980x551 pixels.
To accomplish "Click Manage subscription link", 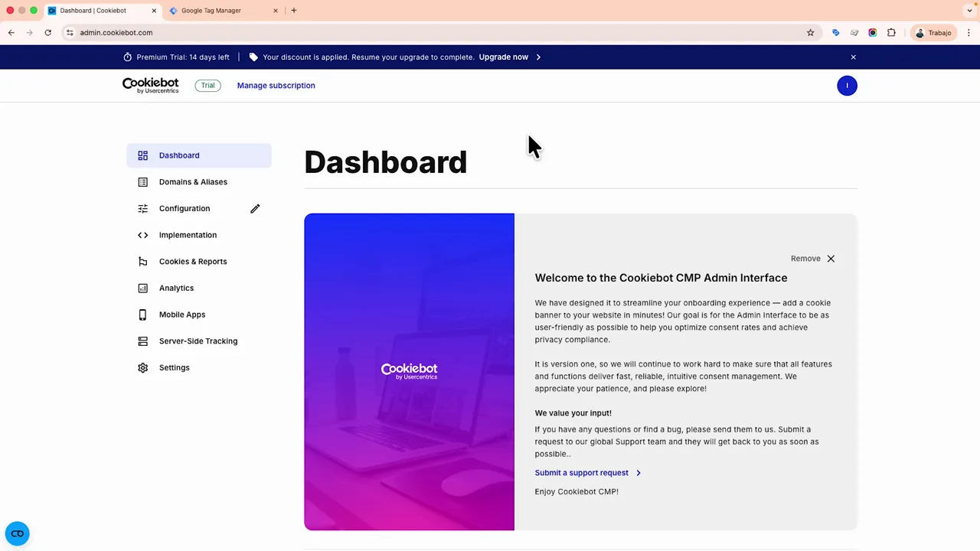I will coord(276,86).
